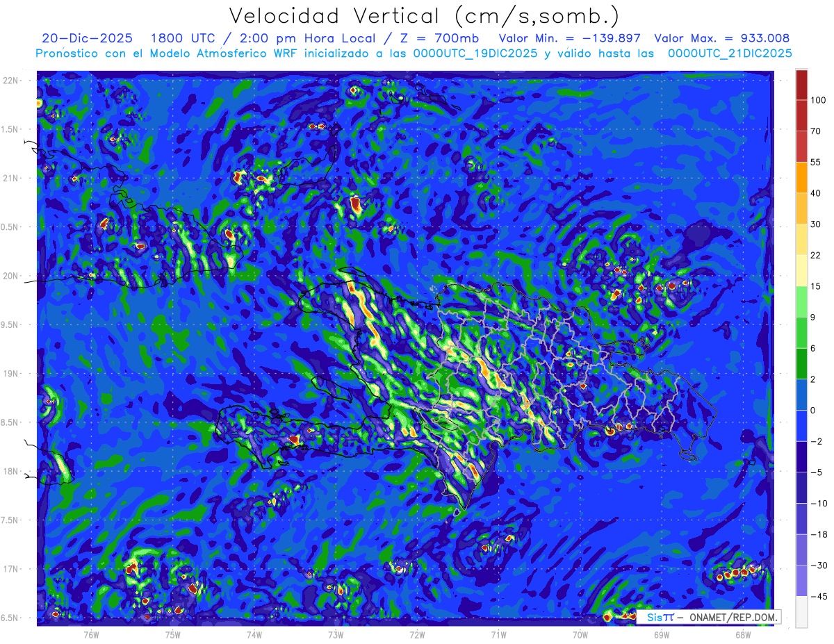Click the colorbar label '22'
This screenshot has width=834, height=644.
815,255
